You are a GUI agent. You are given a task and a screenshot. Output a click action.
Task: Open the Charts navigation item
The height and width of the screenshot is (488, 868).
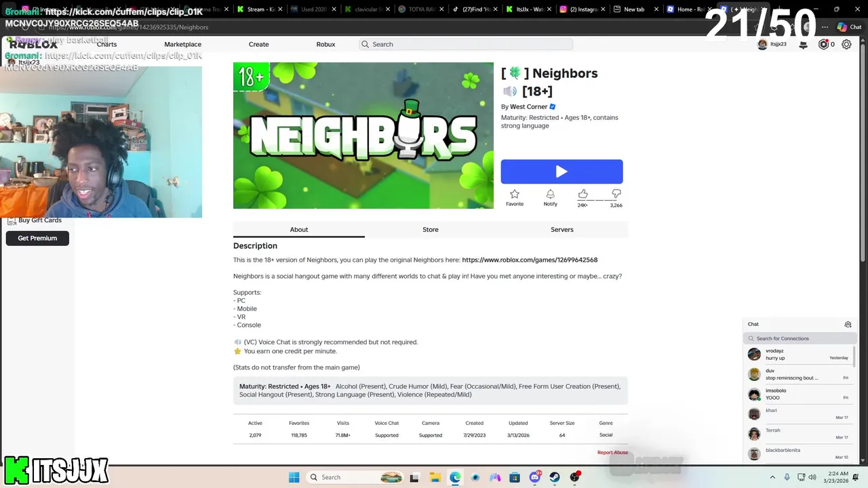(106, 44)
